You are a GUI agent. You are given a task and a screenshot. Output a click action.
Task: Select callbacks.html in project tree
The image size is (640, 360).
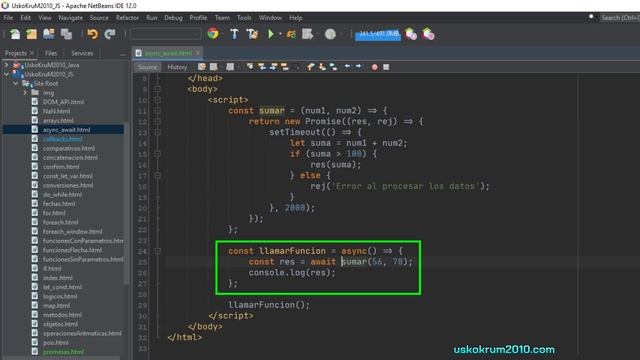tap(62, 139)
